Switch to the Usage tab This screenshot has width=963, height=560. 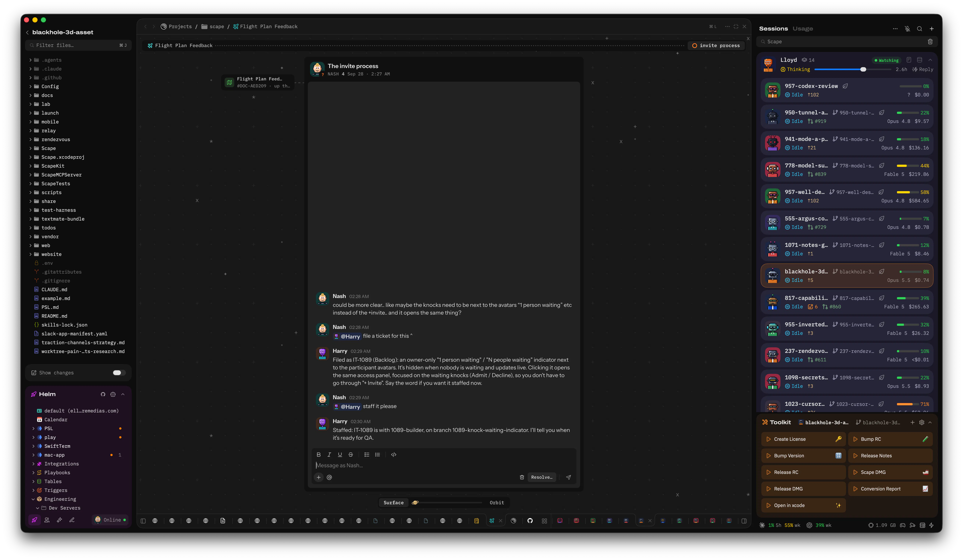click(x=803, y=29)
